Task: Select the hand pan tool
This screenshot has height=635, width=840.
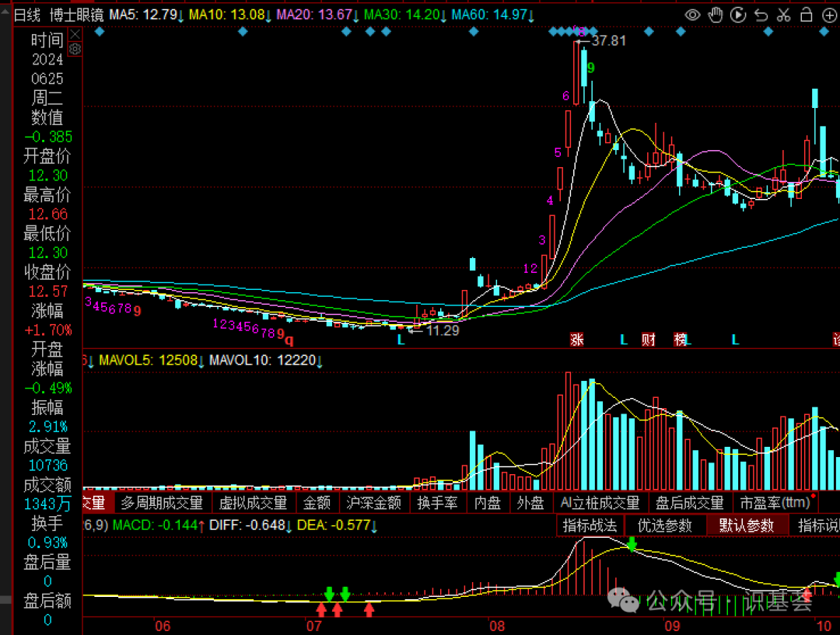Action: pyautogui.click(x=716, y=15)
